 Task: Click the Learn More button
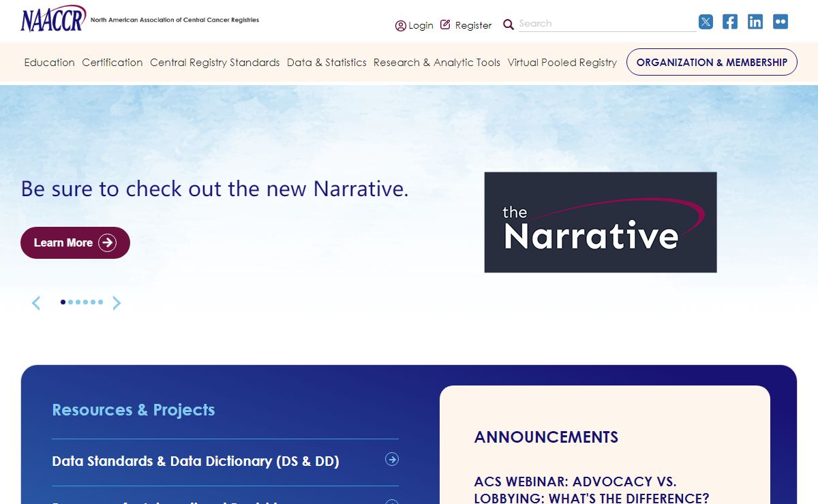[x=75, y=242]
